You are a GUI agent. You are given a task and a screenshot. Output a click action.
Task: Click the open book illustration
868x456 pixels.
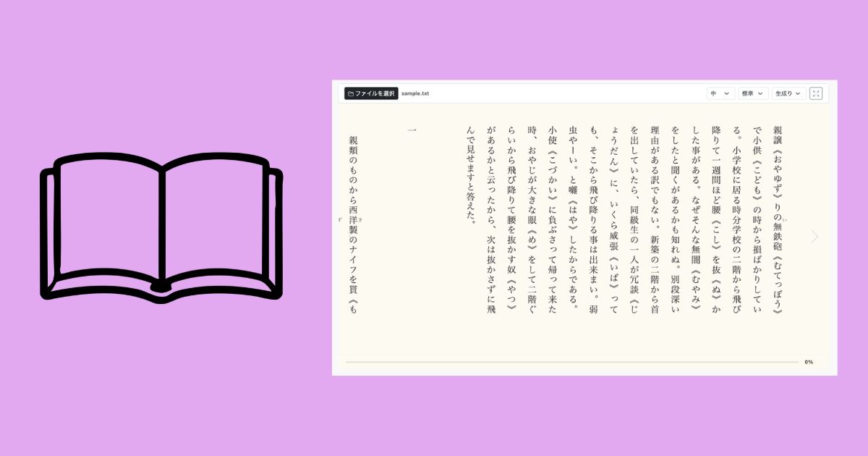161,225
